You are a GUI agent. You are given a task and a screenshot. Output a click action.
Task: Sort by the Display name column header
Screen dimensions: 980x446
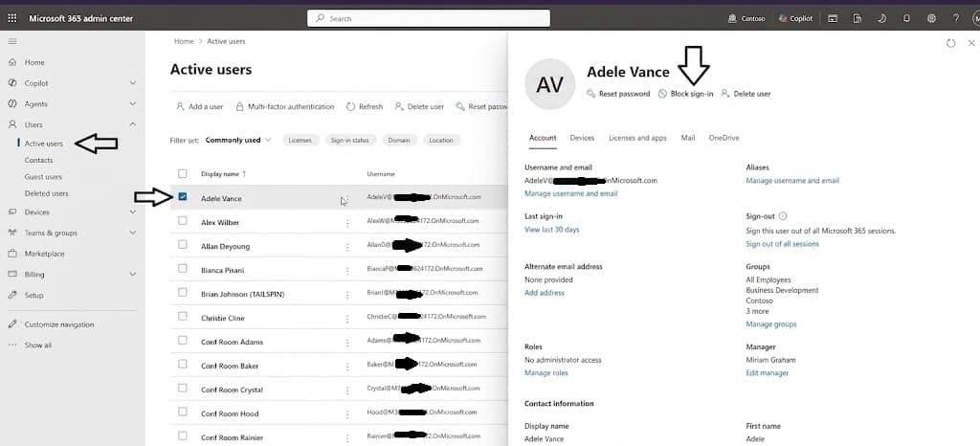[x=223, y=173]
